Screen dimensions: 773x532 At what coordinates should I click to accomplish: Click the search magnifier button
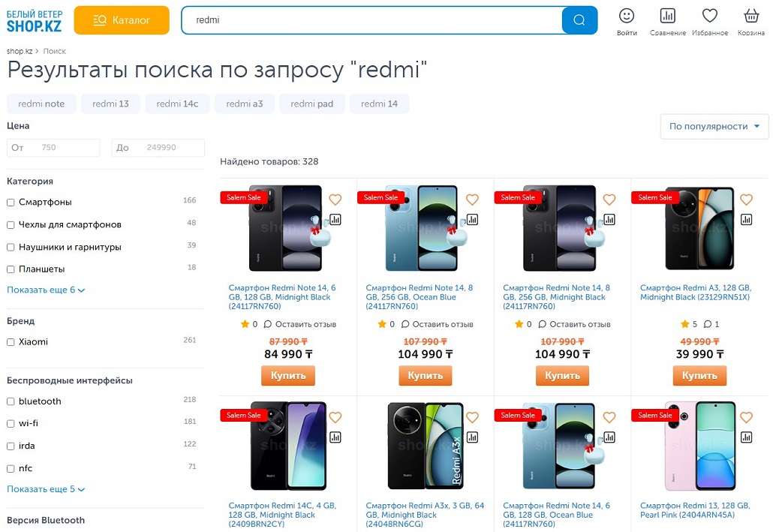pos(579,20)
